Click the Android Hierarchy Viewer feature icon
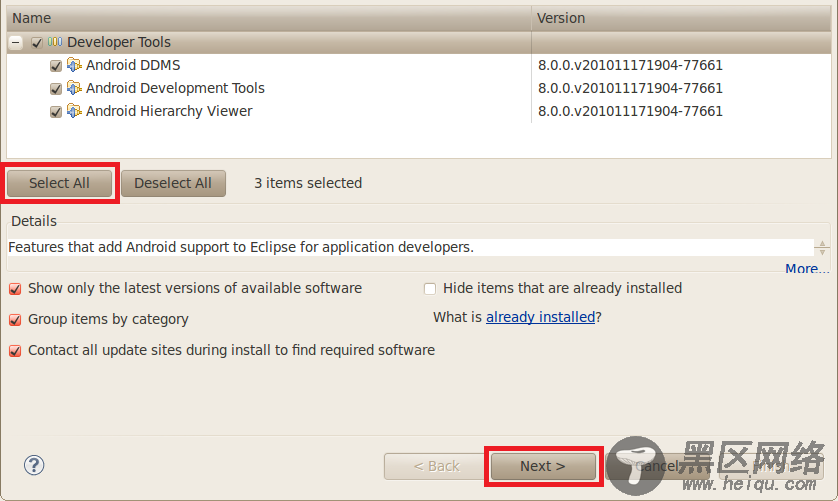The width and height of the screenshot is (838, 501). point(74,111)
